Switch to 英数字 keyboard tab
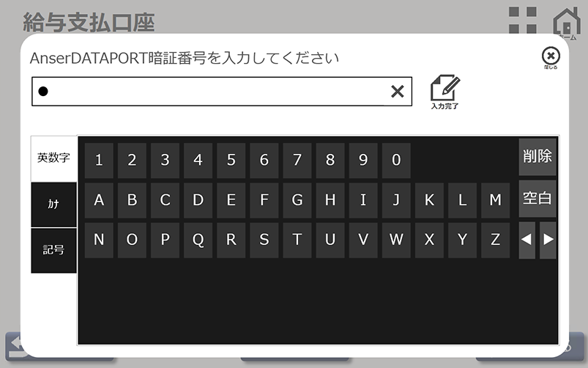The image size is (588, 368). pyautogui.click(x=53, y=158)
